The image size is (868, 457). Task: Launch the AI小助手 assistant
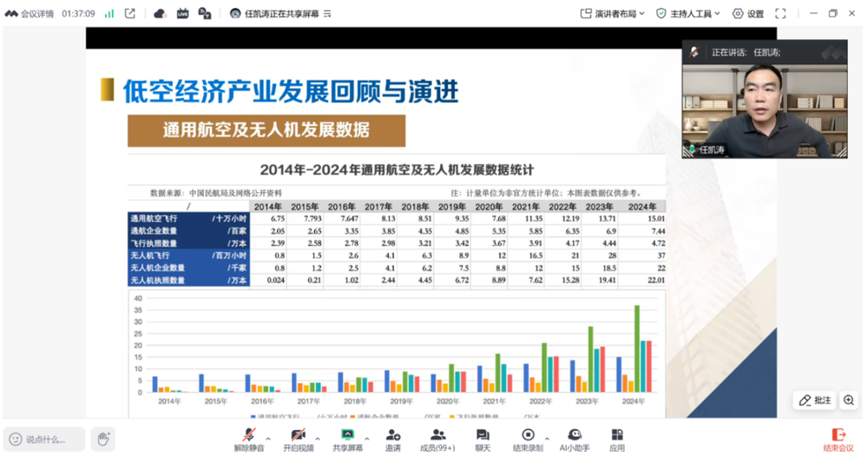[x=574, y=435]
